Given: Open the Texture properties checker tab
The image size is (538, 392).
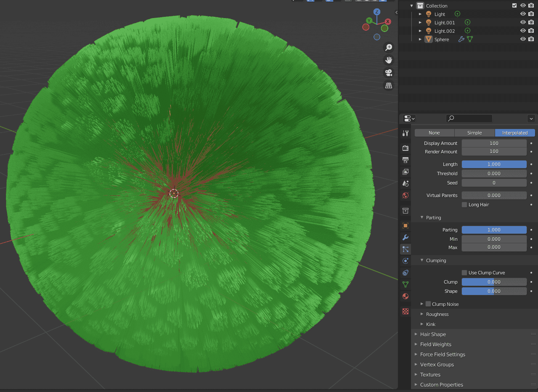Looking at the screenshot, I should pyautogui.click(x=405, y=311).
